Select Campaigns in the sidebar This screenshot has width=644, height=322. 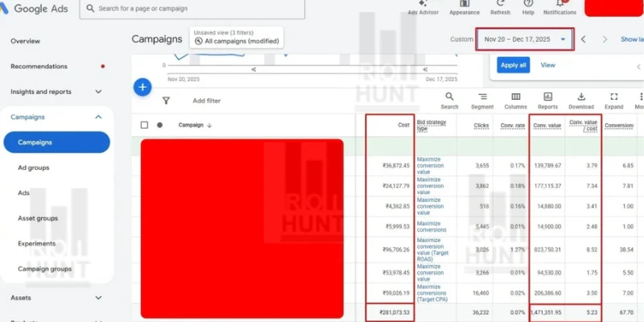click(x=56, y=142)
